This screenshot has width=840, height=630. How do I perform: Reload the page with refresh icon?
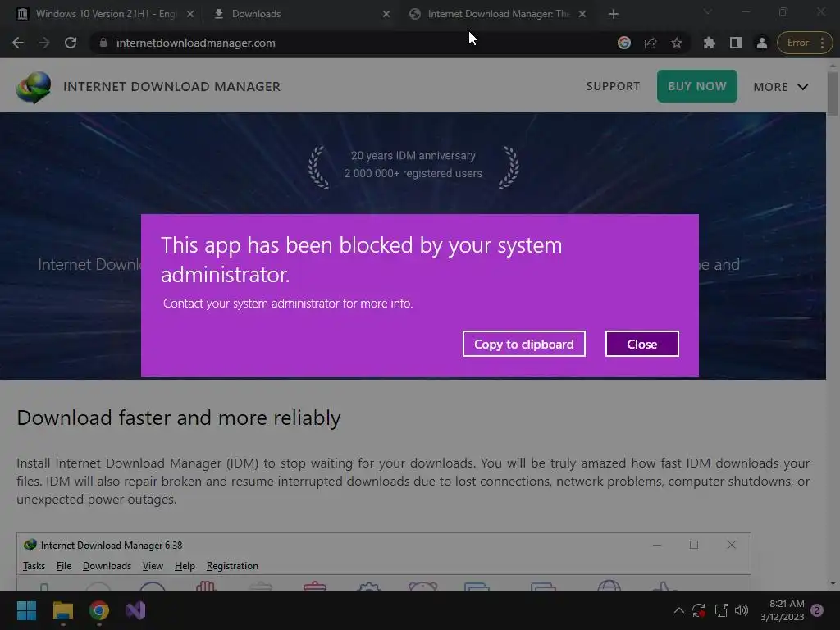click(x=71, y=43)
